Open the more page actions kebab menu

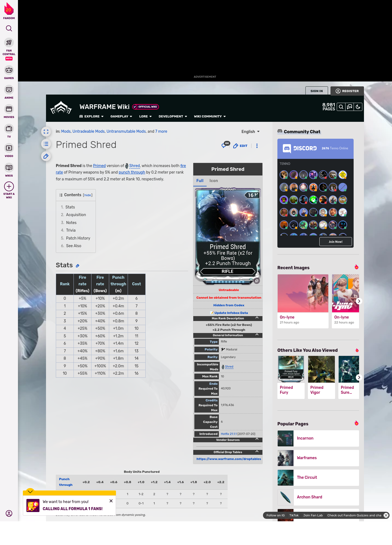pyautogui.click(x=257, y=146)
